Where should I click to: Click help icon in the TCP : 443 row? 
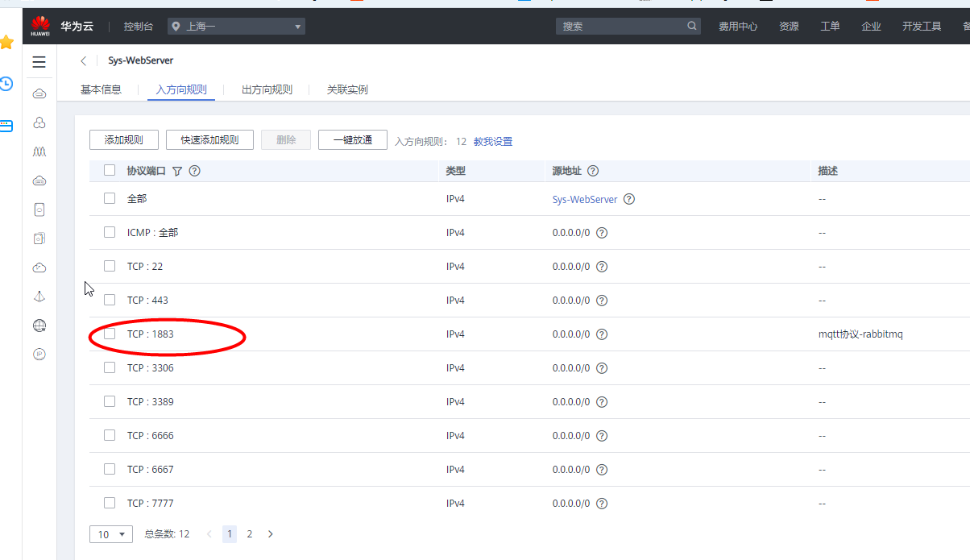pyautogui.click(x=602, y=301)
